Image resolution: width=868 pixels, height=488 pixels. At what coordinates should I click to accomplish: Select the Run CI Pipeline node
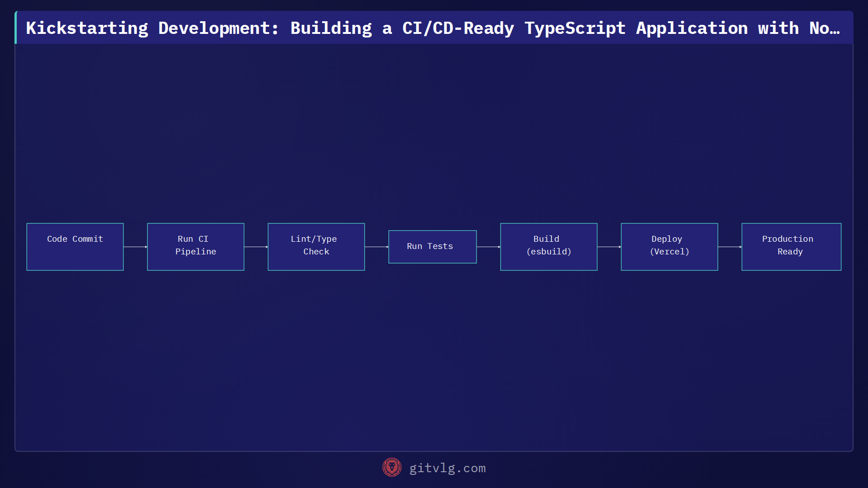(x=196, y=247)
